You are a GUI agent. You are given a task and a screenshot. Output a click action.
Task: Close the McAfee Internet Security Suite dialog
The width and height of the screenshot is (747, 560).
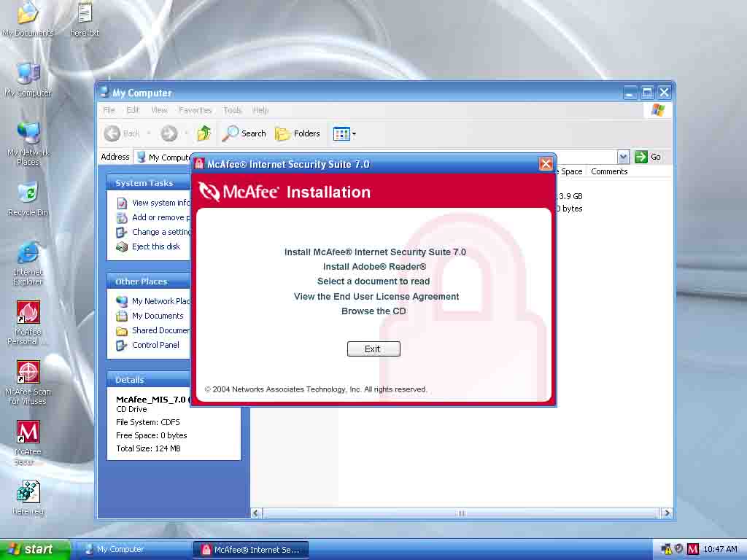[546, 164]
